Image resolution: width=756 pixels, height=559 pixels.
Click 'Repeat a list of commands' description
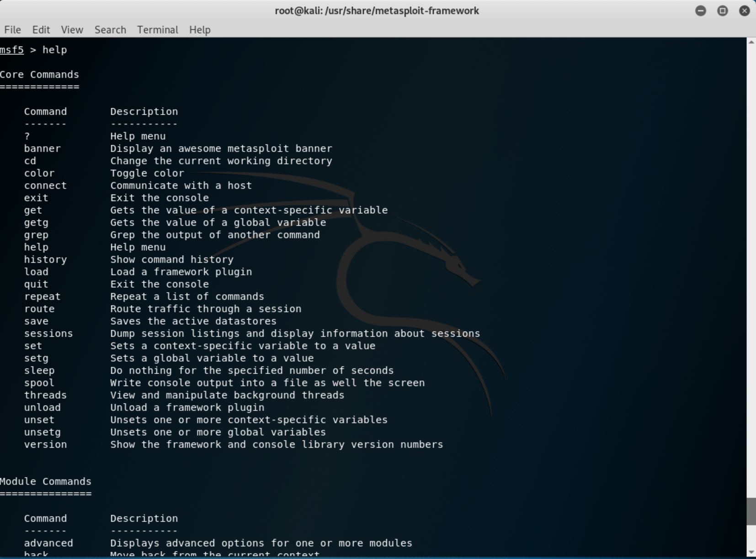(187, 296)
